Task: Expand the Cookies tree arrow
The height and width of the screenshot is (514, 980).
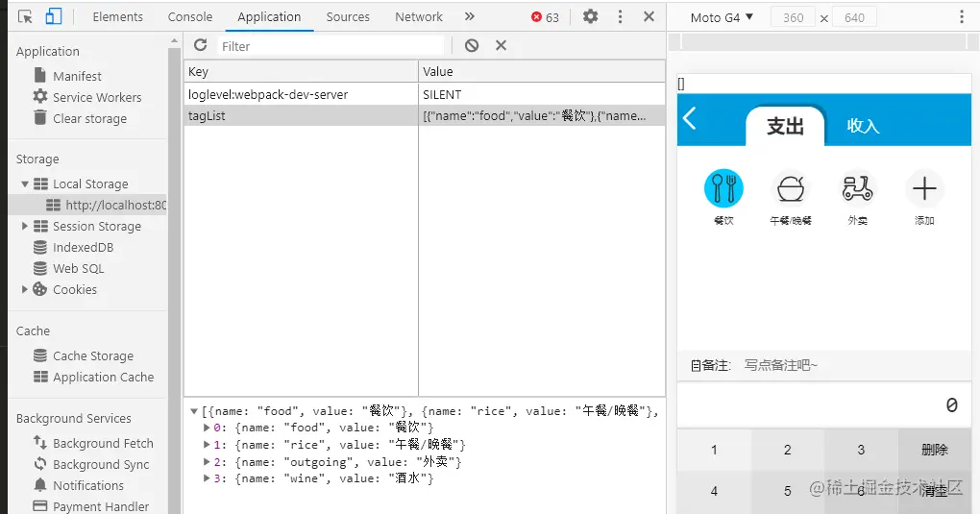Action: tap(25, 289)
